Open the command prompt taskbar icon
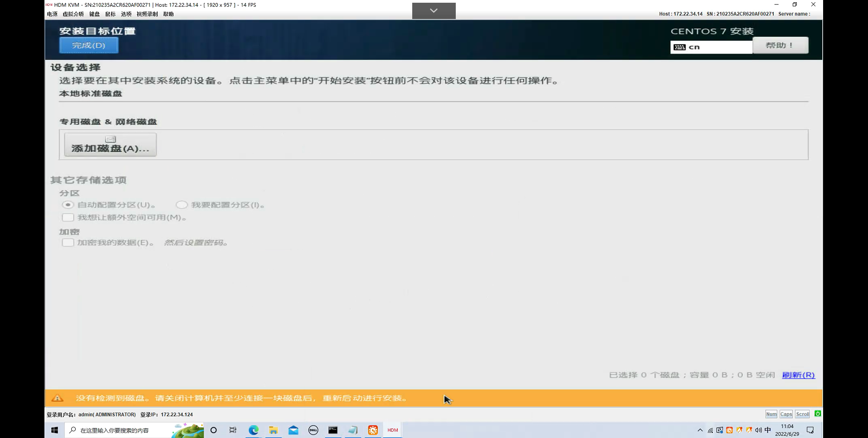The height and width of the screenshot is (438, 868). click(x=333, y=430)
